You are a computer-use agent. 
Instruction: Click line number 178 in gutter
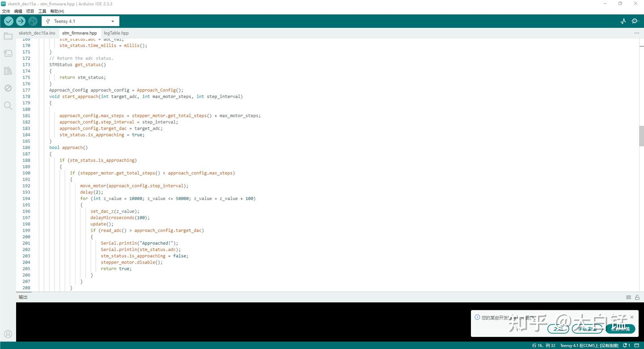26,97
